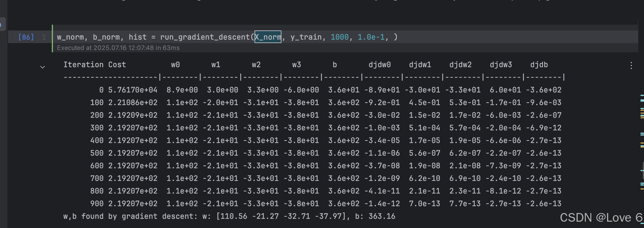Viewport: 644px width, 228px height.
Task: Click the 'Cost' column header
Action: (x=117, y=65)
